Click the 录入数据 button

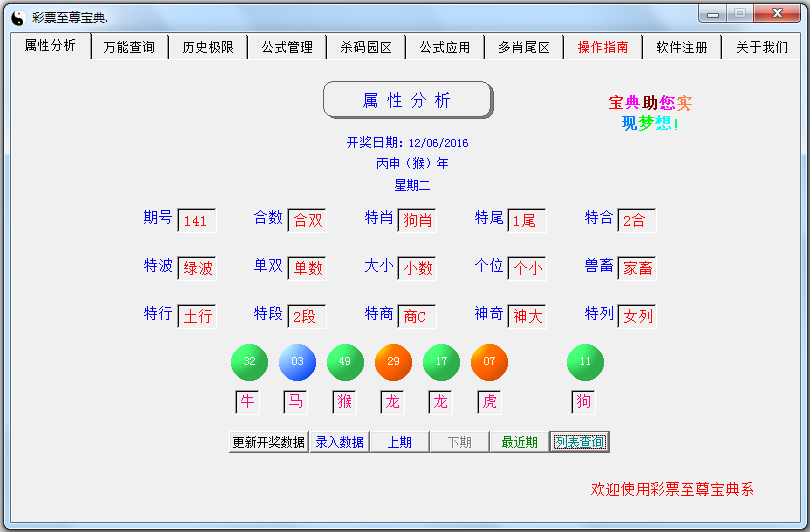tap(339, 442)
